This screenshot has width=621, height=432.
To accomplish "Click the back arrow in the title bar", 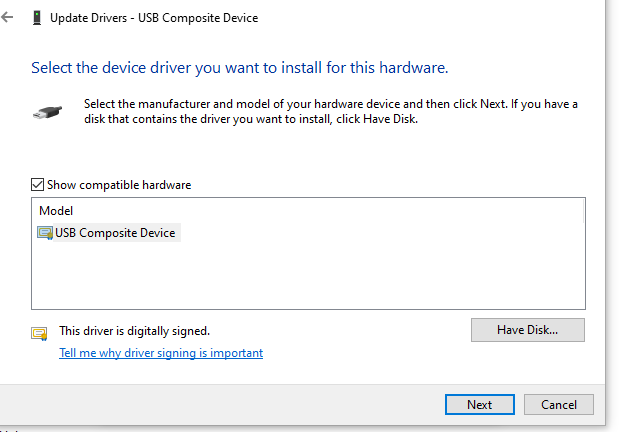I will [9, 18].
